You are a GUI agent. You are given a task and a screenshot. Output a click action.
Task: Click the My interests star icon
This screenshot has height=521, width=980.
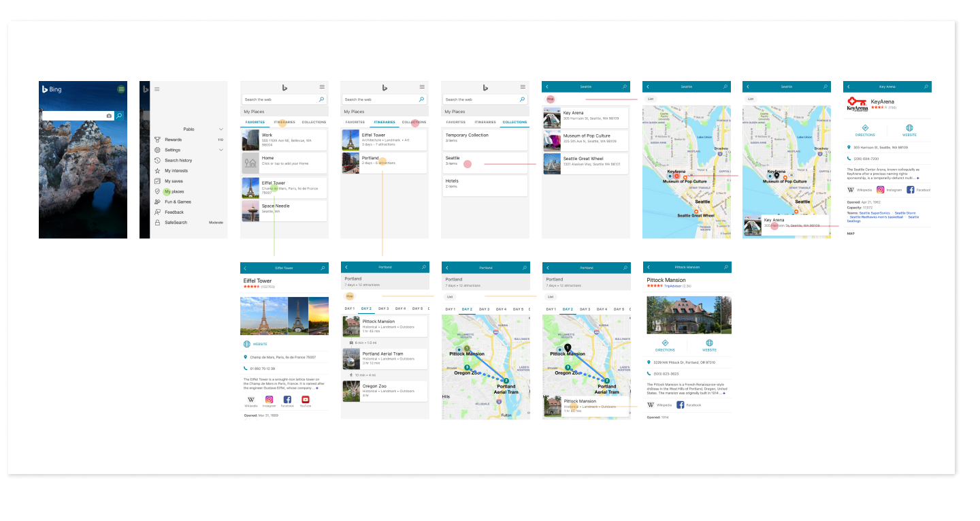tap(158, 171)
